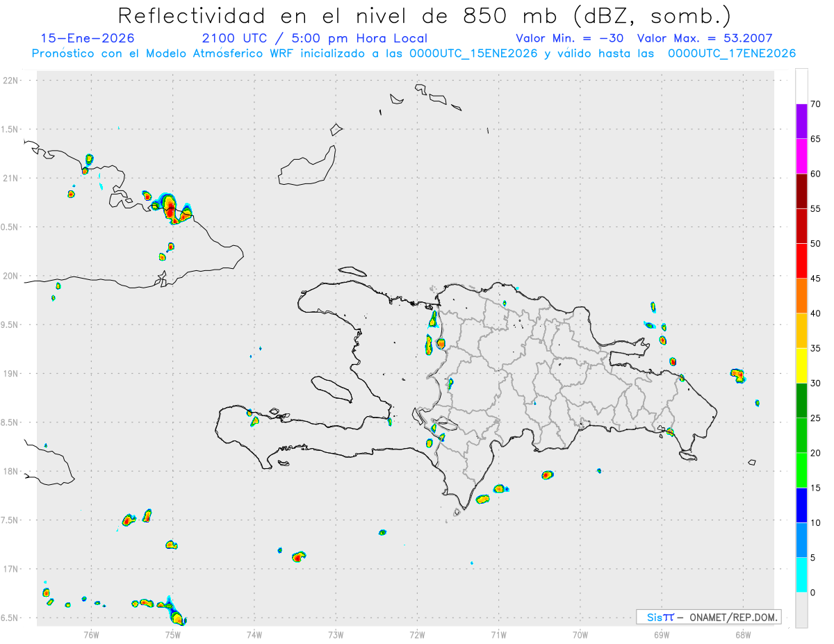The image size is (834, 644).
Task: Pick the gold 35–40 dBZ colorbar segment
Action: click(801, 331)
